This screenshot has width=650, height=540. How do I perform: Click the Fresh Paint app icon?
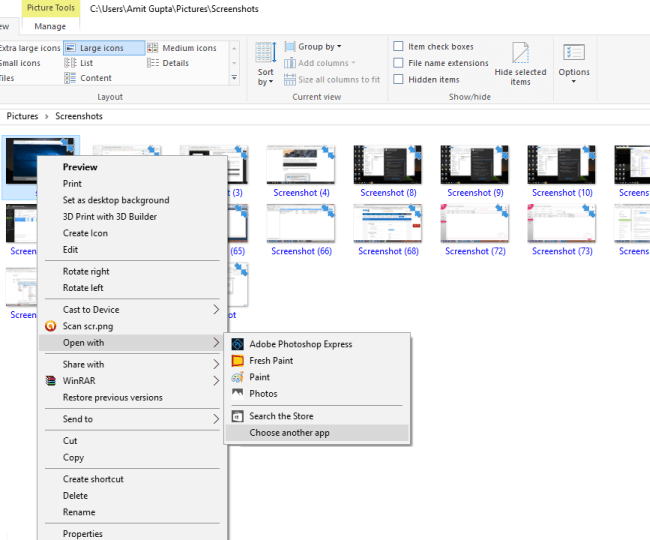click(x=238, y=361)
